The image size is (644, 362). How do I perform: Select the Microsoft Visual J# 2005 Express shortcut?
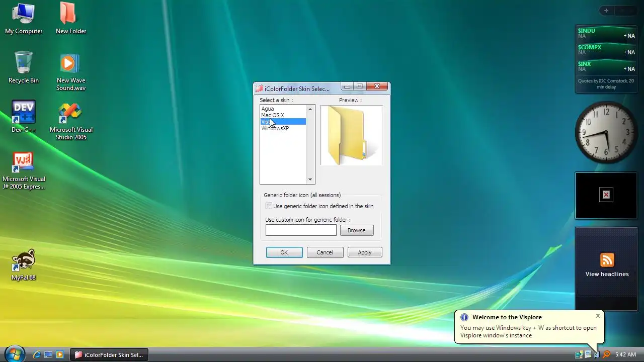[23, 170]
